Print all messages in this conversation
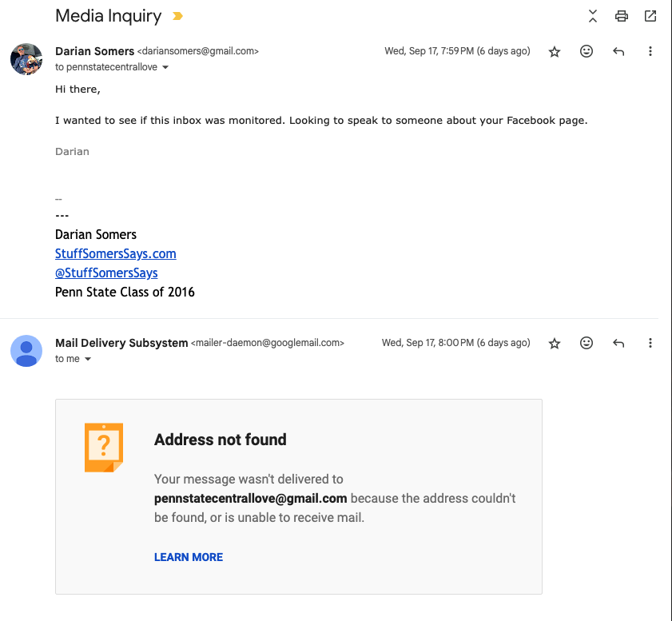Viewport: 672px width, 621px height. pos(621,16)
